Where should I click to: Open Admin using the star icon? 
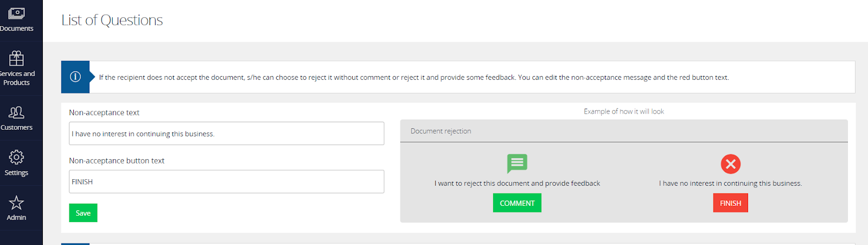click(16, 203)
